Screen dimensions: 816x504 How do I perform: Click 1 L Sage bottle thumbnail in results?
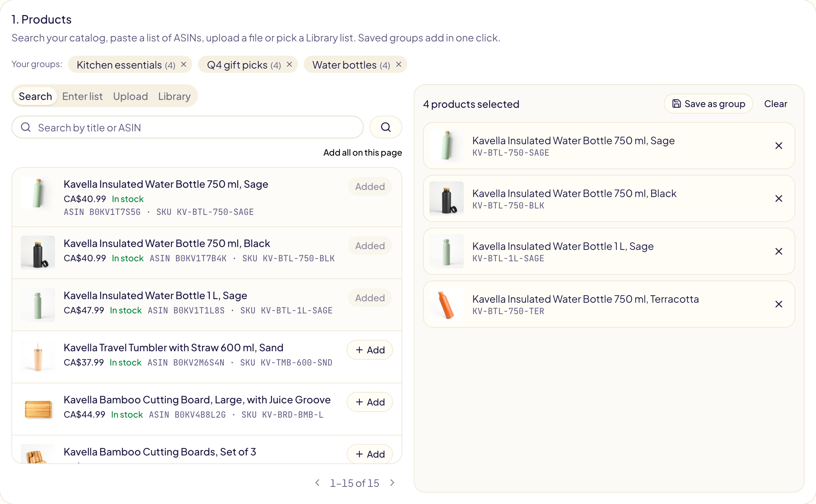[x=38, y=305]
